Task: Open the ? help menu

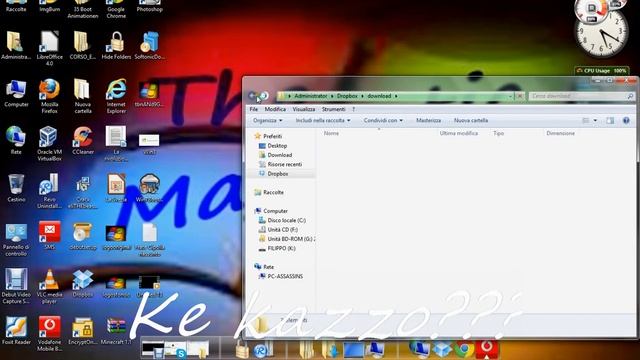Action: coord(353,109)
